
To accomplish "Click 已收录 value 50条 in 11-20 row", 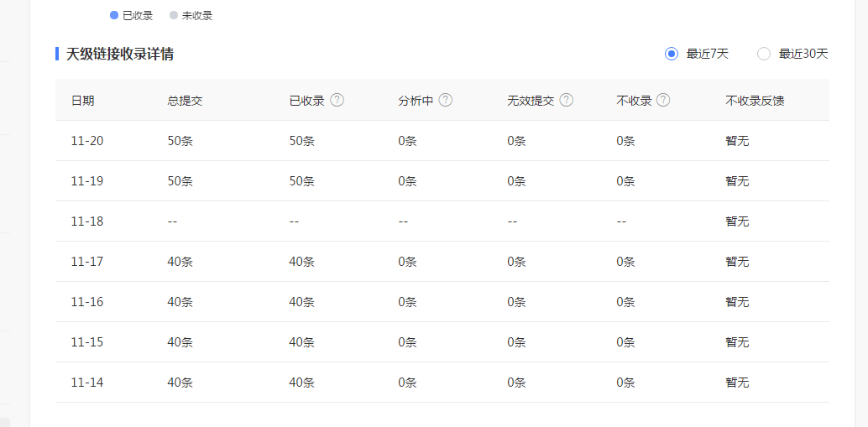I will pyautogui.click(x=301, y=141).
